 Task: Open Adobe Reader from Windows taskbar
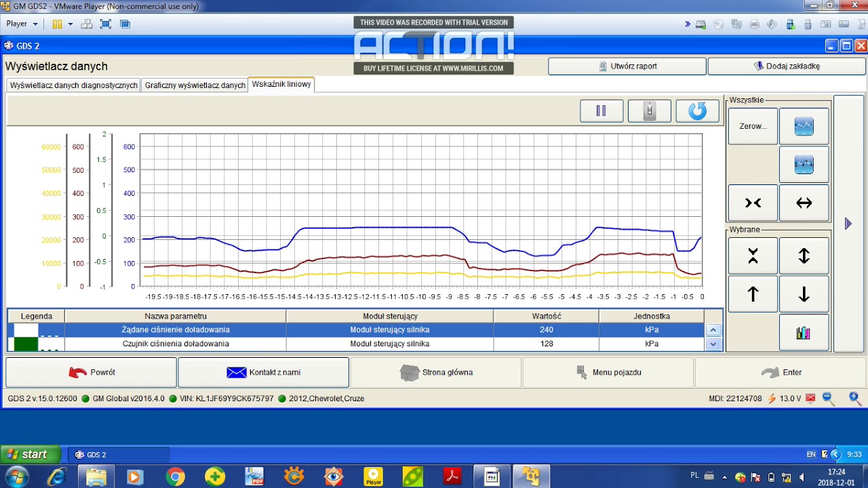(452, 476)
